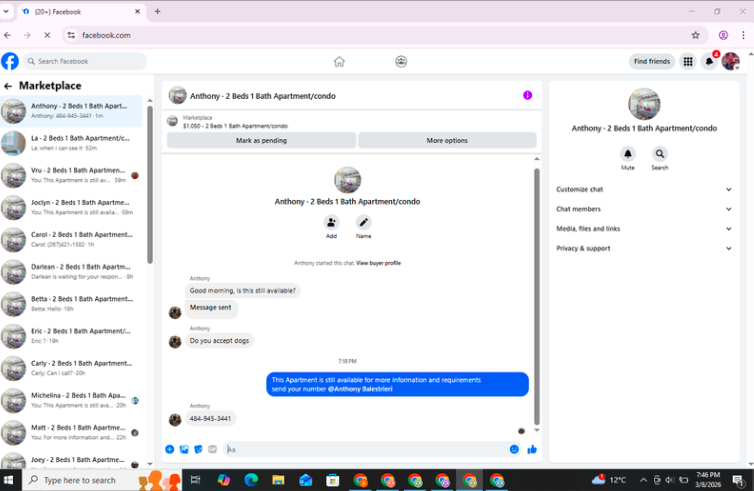This screenshot has height=491, width=754.
Task: Search in conversation magnifier icon
Action: pos(660,154)
